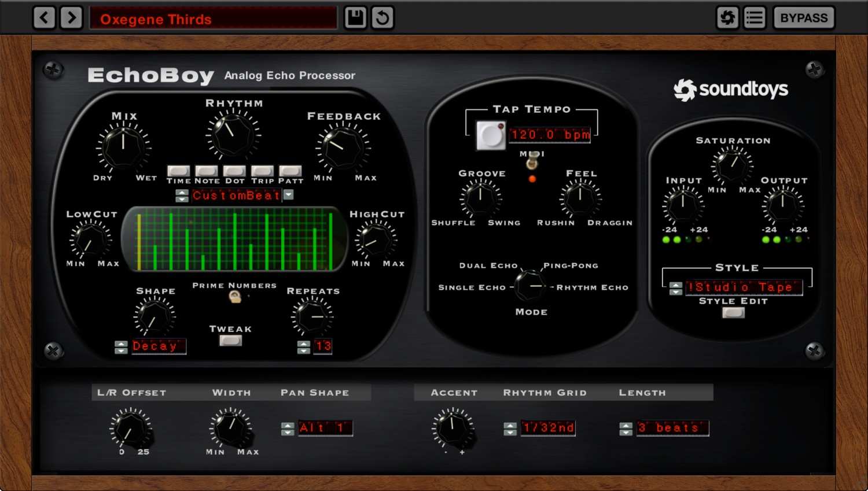Toggle the Tweak button
868x491 pixels.
click(x=230, y=341)
